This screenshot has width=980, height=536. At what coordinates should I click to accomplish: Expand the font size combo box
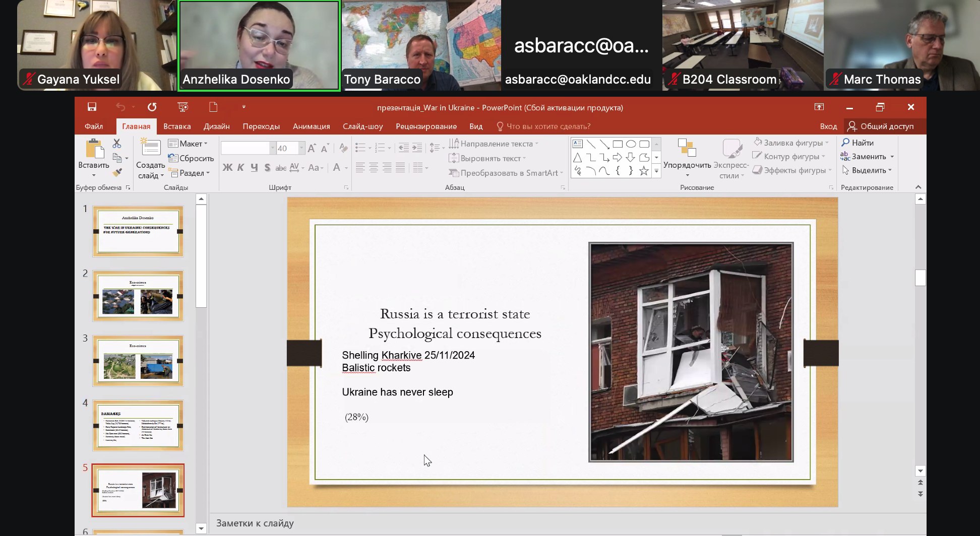pos(301,148)
